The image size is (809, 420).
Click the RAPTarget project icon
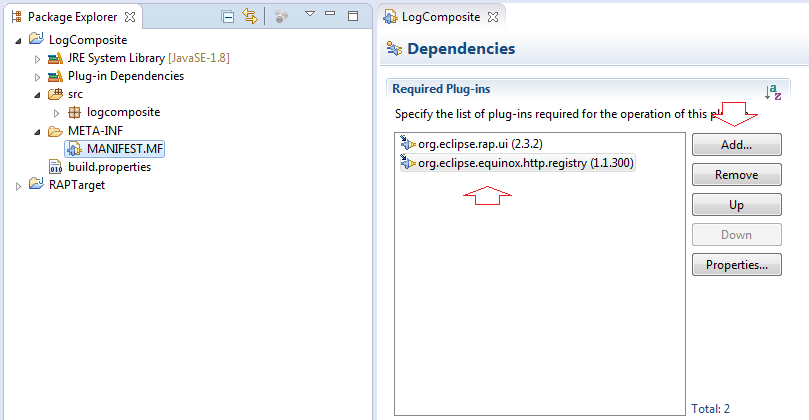36,184
